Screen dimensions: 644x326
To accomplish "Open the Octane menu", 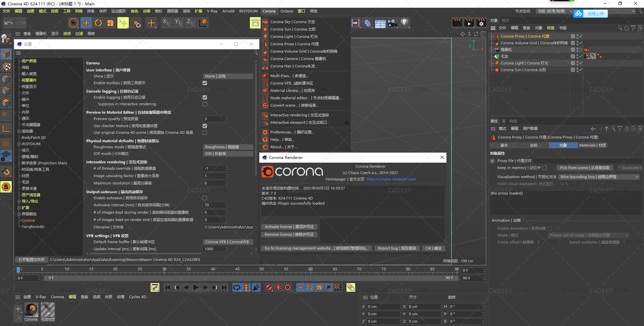I will point(286,11).
